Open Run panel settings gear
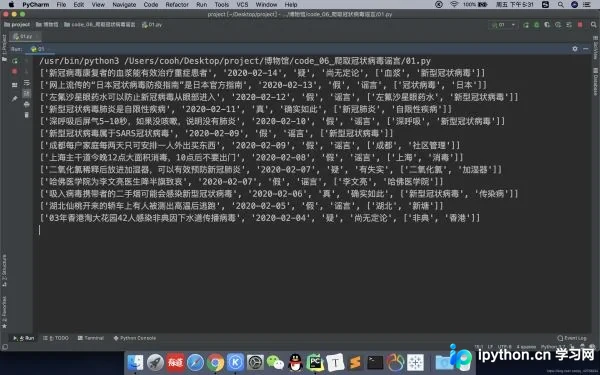The image size is (600, 375). click(575, 49)
